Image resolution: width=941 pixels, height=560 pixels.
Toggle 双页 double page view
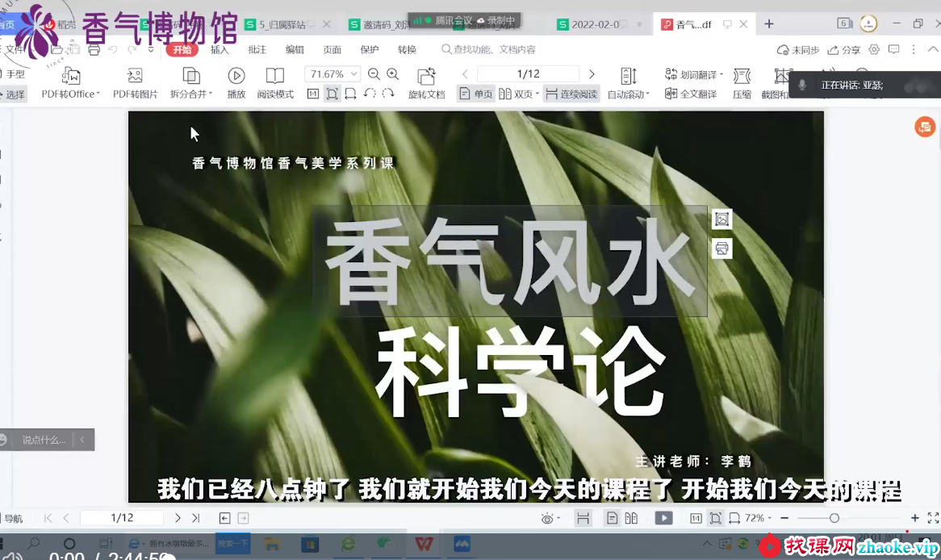518,94
